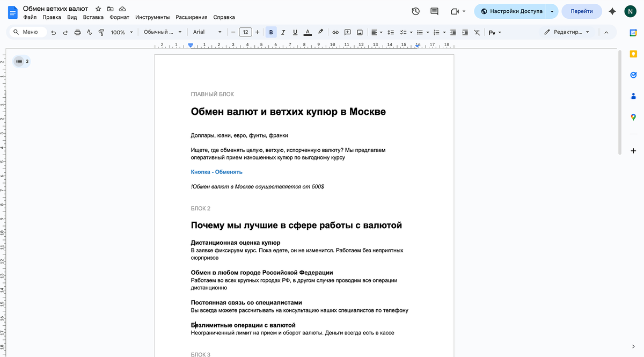644x357 pixels.
Task: Check cloud save status icon
Action: [x=123, y=9]
